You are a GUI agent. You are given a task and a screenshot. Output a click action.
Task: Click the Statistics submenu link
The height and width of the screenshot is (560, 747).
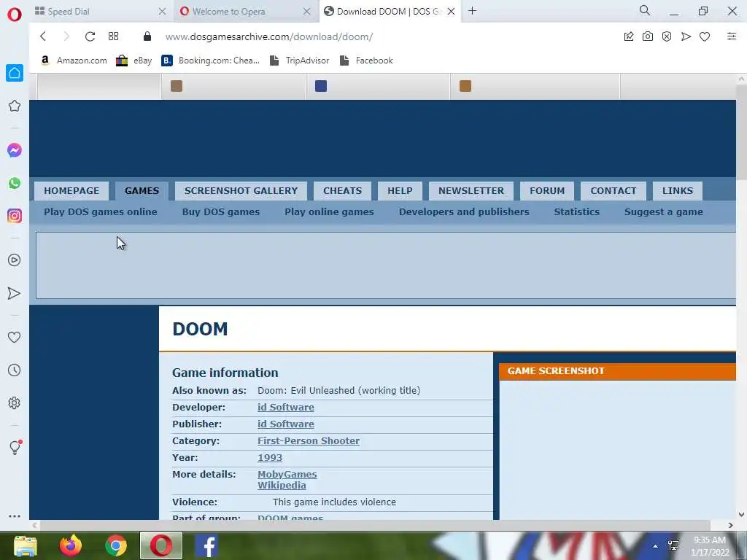tap(577, 212)
